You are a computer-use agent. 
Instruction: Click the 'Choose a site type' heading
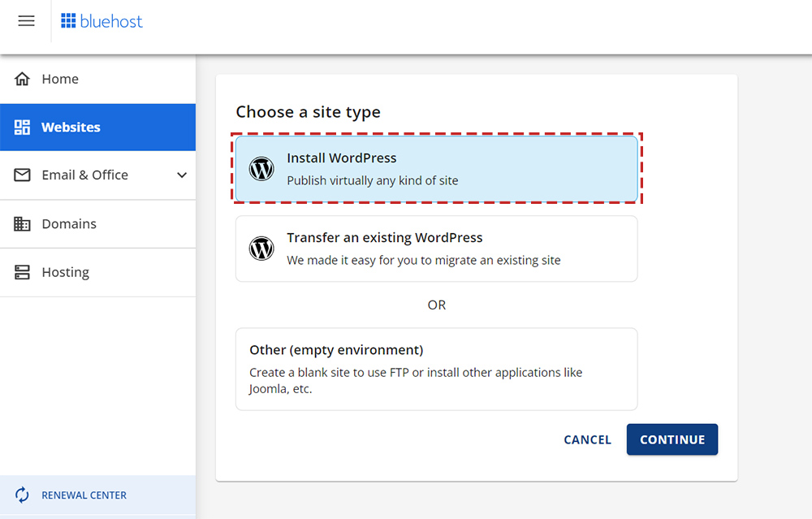coord(308,112)
